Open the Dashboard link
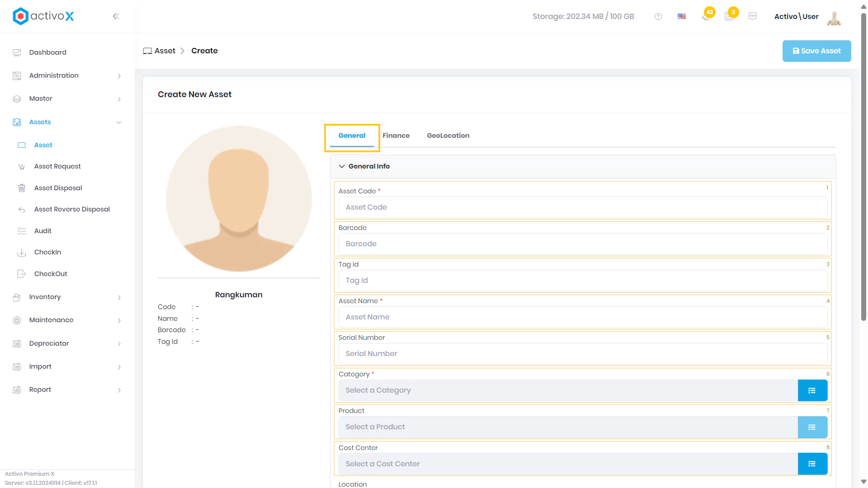The image size is (868, 488). pyautogui.click(x=47, y=52)
